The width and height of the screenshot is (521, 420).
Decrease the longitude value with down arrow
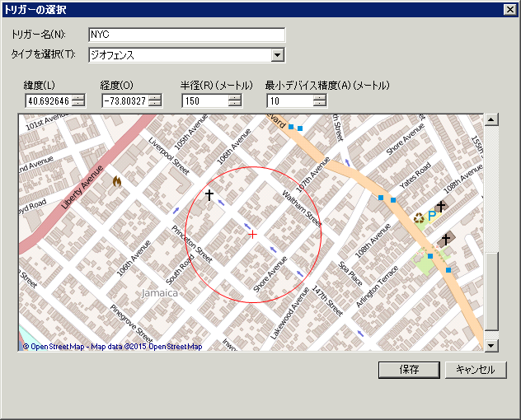[x=154, y=104]
